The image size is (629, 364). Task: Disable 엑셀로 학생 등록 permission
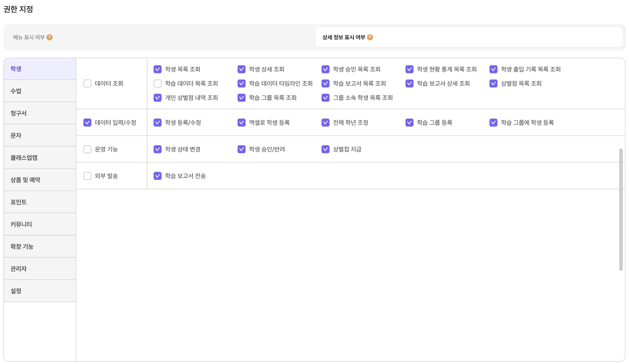click(x=242, y=123)
